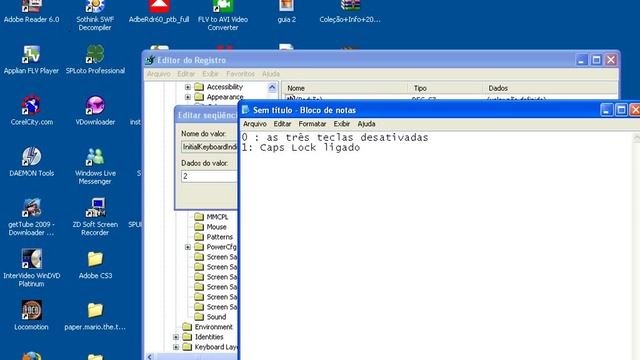The height and width of the screenshot is (360, 640).
Task: Click Registry Editor title bar icon
Action: (x=150, y=60)
